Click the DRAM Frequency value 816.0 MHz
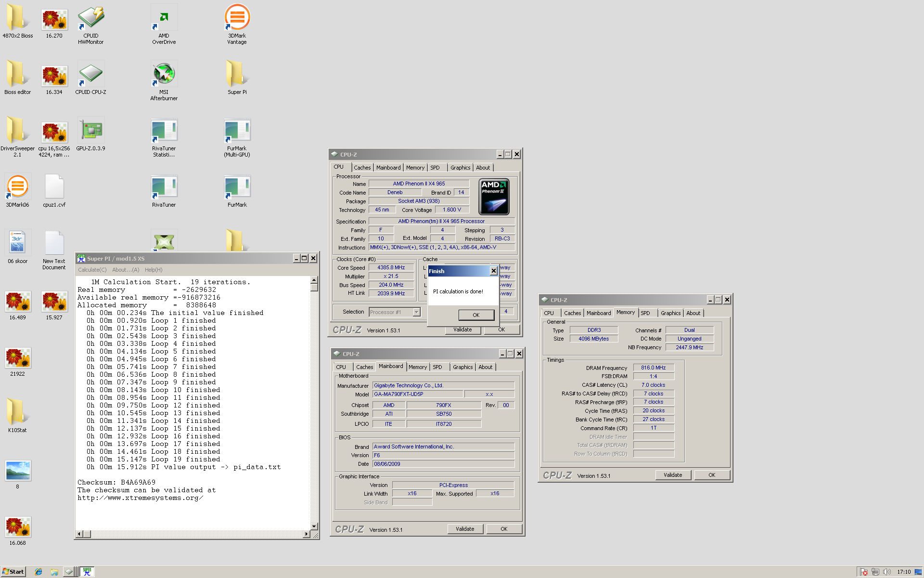This screenshot has height=578, width=924. tap(654, 368)
